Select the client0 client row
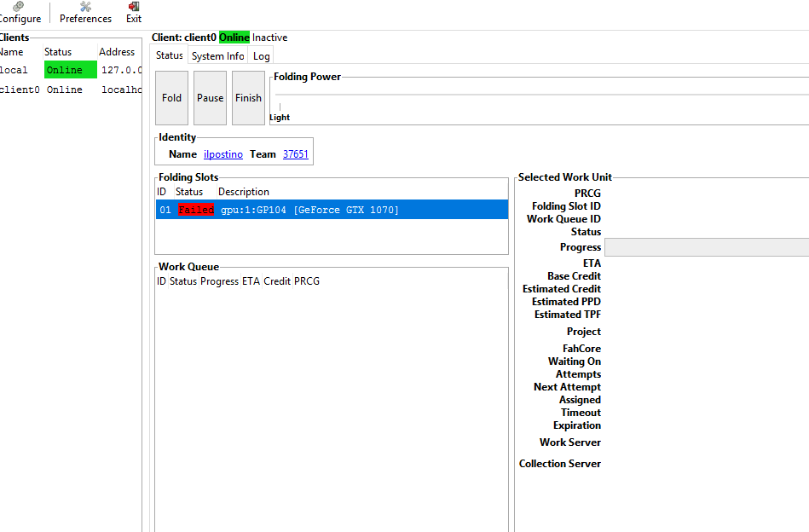The height and width of the screenshot is (532, 809). [x=71, y=90]
